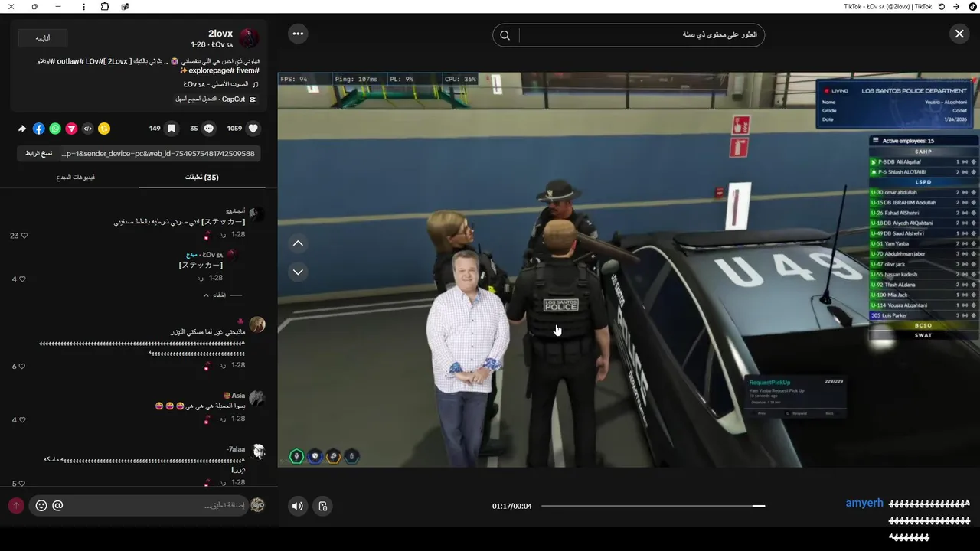Open comments via speech bubble icon (35)
Image resolution: width=980 pixels, height=551 pixels.
tap(208, 129)
